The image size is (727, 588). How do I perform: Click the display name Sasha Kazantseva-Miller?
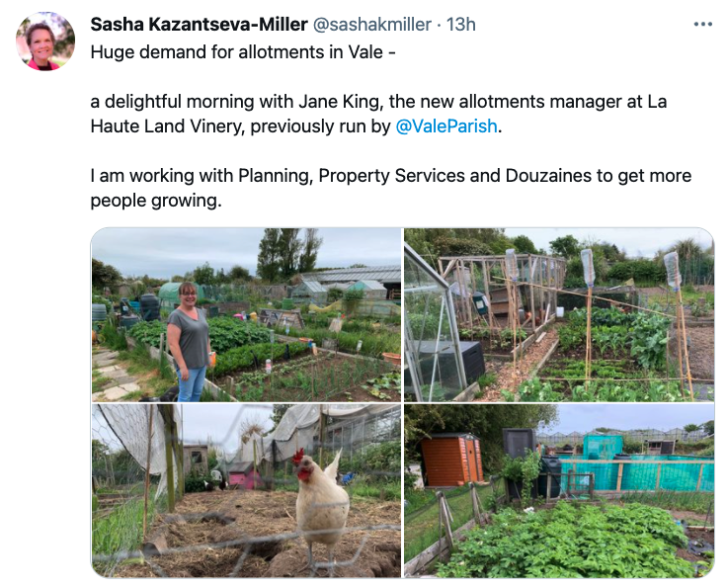pyautogui.click(x=199, y=25)
